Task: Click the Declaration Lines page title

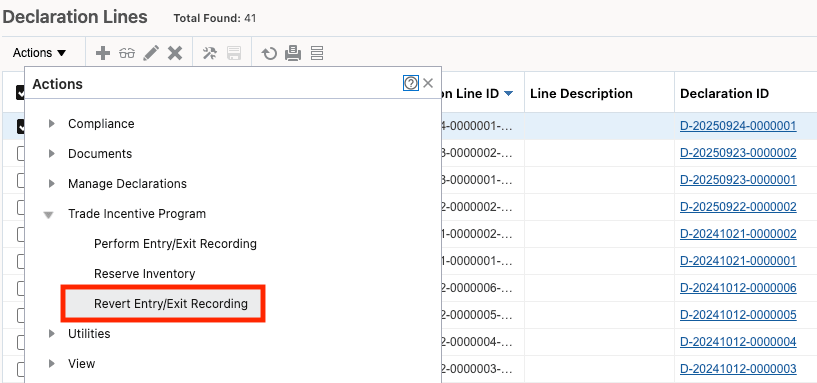Action: pyautogui.click(x=75, y=17)
